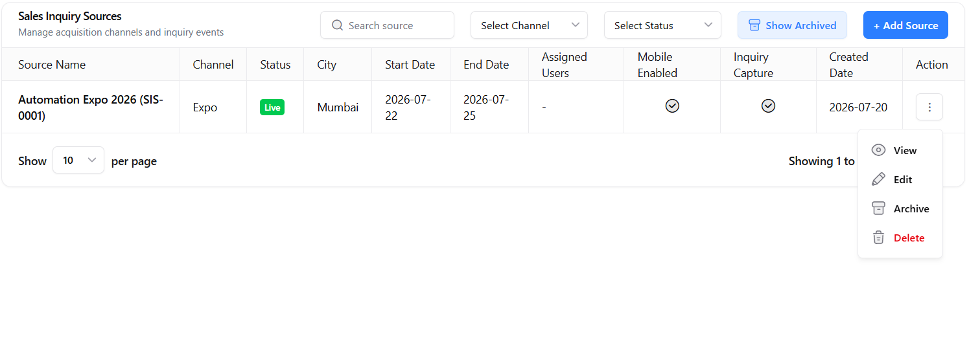Screen dimensions: 980x347
Task: Click the Start Date column header
Action: point(410,65)
